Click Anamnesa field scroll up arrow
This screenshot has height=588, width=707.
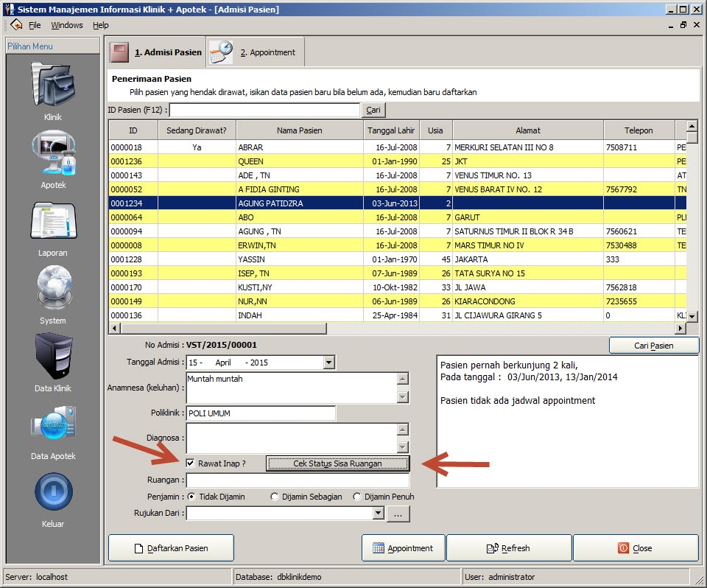pyautogui.click(x=403, y=378)
